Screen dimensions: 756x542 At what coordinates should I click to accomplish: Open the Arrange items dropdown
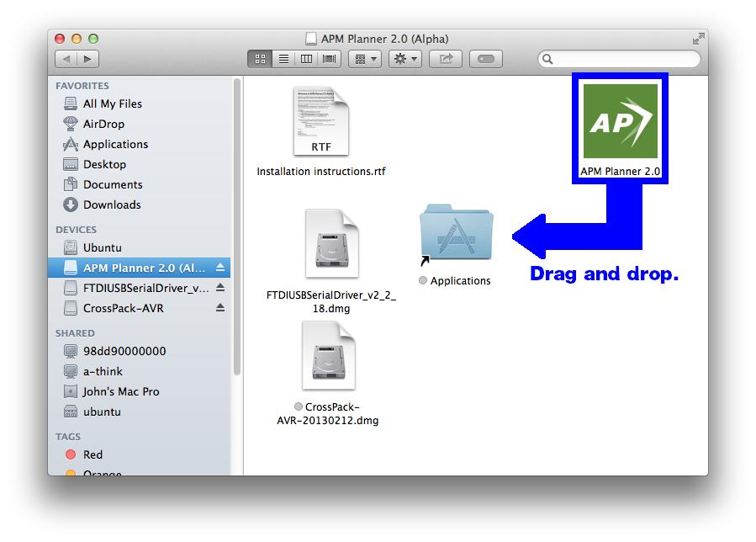coord(364,58)
